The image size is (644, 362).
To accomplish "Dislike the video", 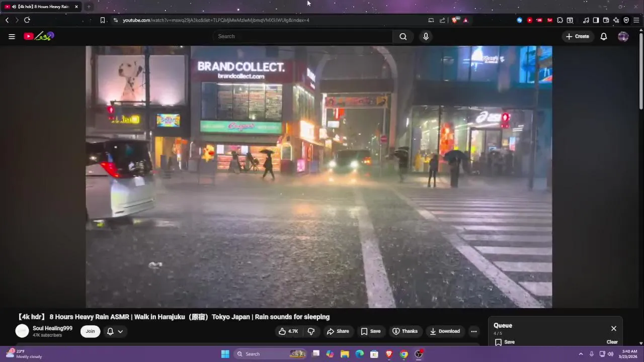I will coord(311,331).
